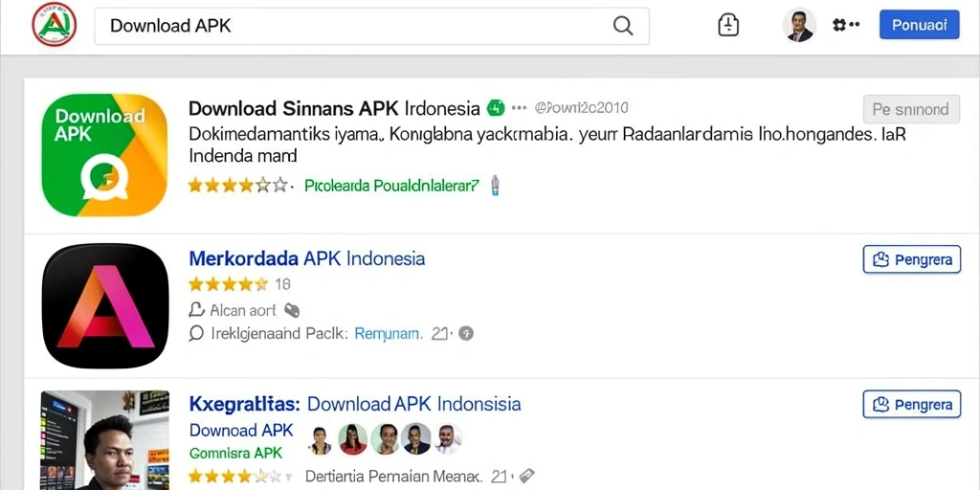Image resolution: width=980 pixels, height=490 pixels.
Task: Click the blue Download APK sublink
Action: pyautogui.click(x=241, y=430)
